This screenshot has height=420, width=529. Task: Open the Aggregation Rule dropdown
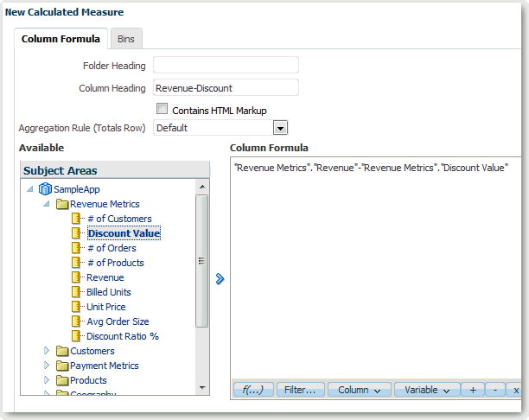click(279, 128)
